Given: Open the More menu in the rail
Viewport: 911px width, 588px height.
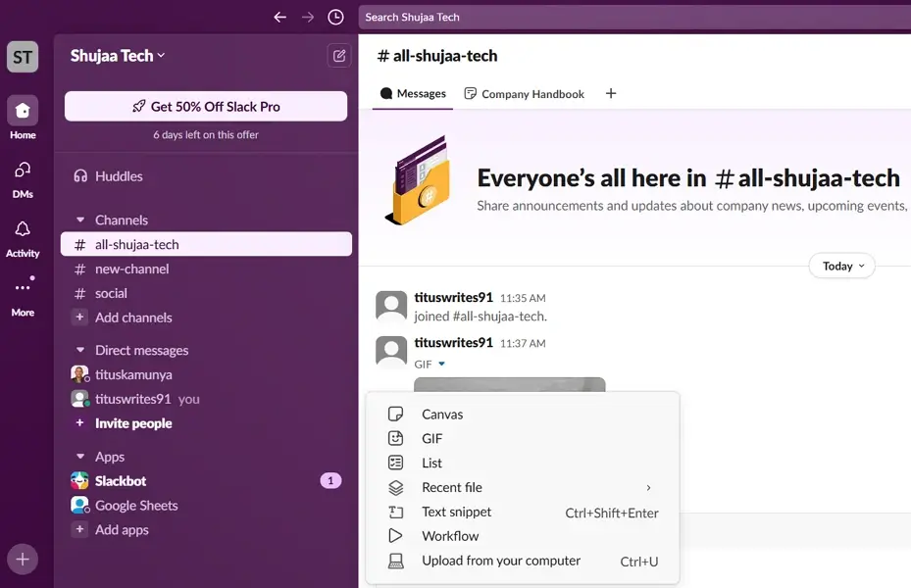Looking at the screenshot, I should pyautogui.click(x=23, y=297).
